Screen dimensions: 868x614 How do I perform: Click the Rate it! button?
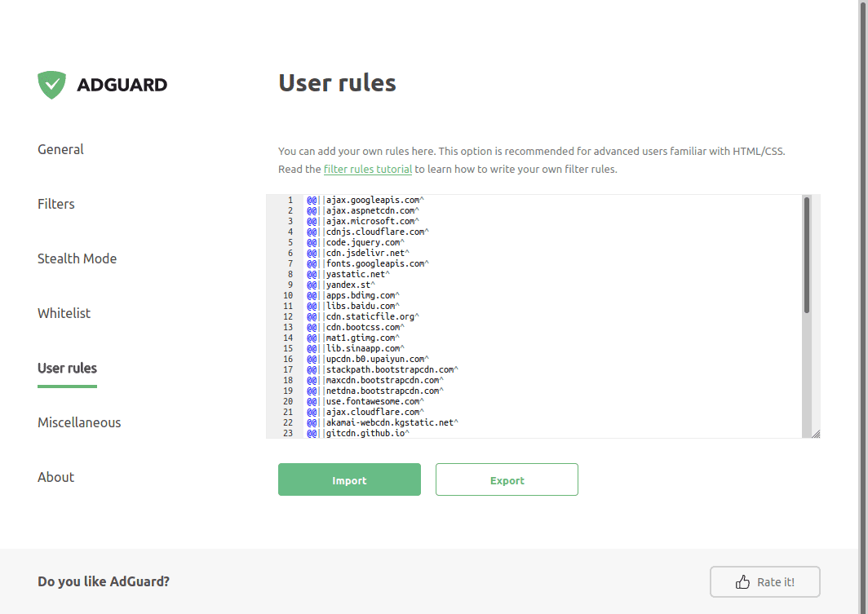coord(764,582)
